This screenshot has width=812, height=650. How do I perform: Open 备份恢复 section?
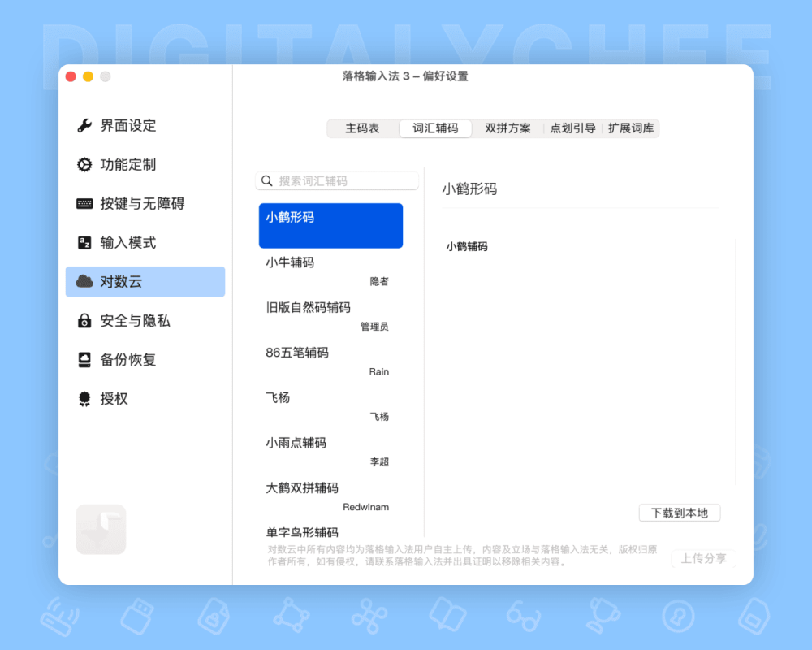pos(145,360)
